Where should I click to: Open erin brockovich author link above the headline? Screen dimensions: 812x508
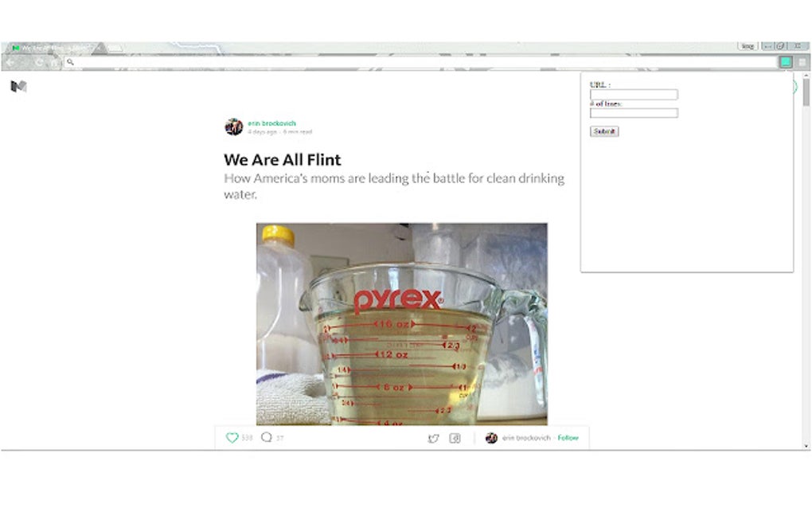(272, 123)
